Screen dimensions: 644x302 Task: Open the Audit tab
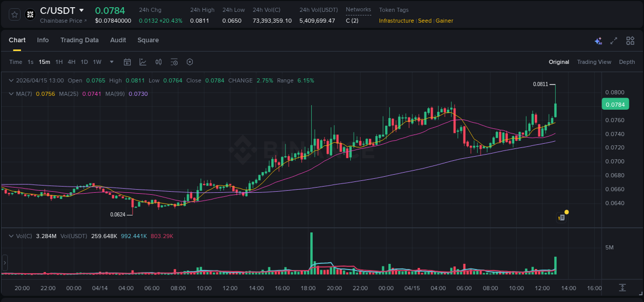coord(118,40)
